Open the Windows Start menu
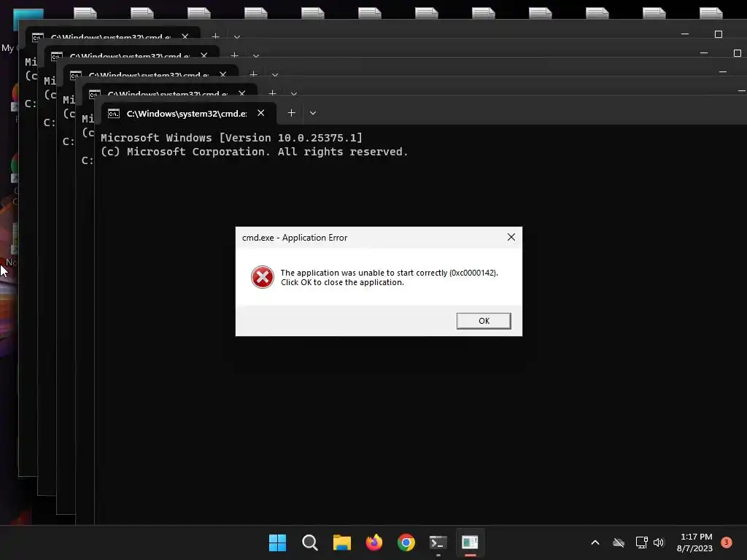 [277, 542]
